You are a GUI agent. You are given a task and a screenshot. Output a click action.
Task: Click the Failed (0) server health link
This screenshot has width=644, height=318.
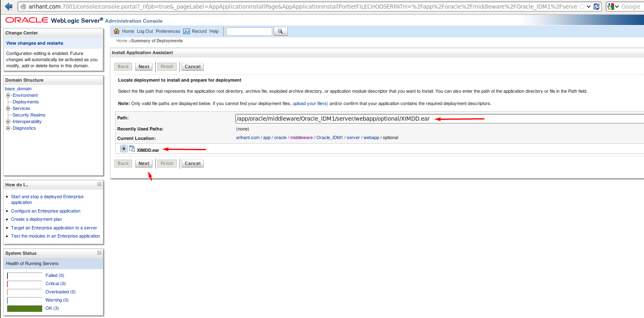55,275
